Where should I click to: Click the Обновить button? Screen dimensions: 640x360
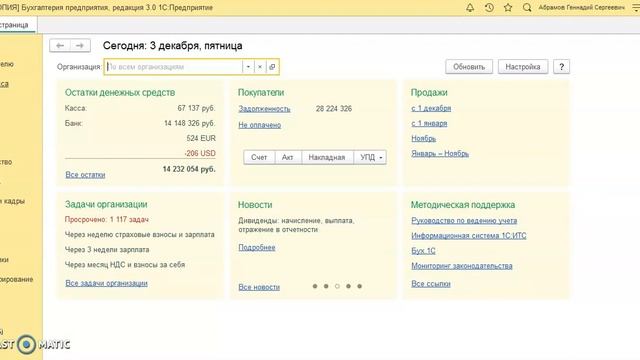(x=469, y=67)
